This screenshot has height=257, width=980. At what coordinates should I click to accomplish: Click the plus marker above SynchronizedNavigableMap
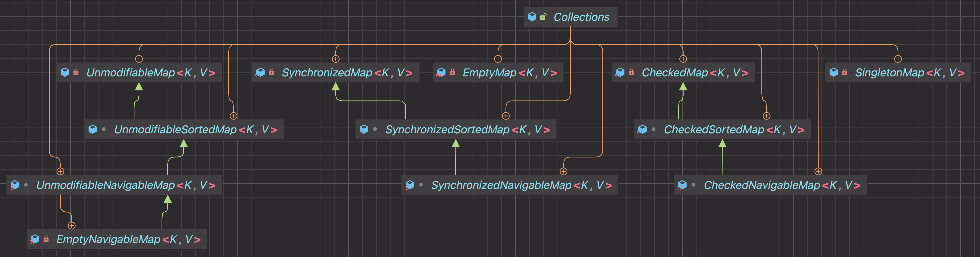(563, 172)
